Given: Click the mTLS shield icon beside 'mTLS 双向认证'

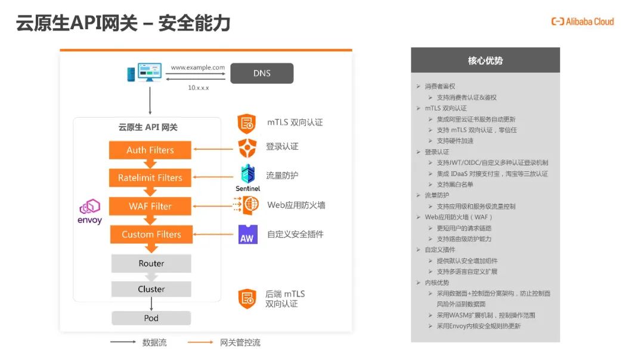Looking at the screenshot, I should tap(247, 124).
